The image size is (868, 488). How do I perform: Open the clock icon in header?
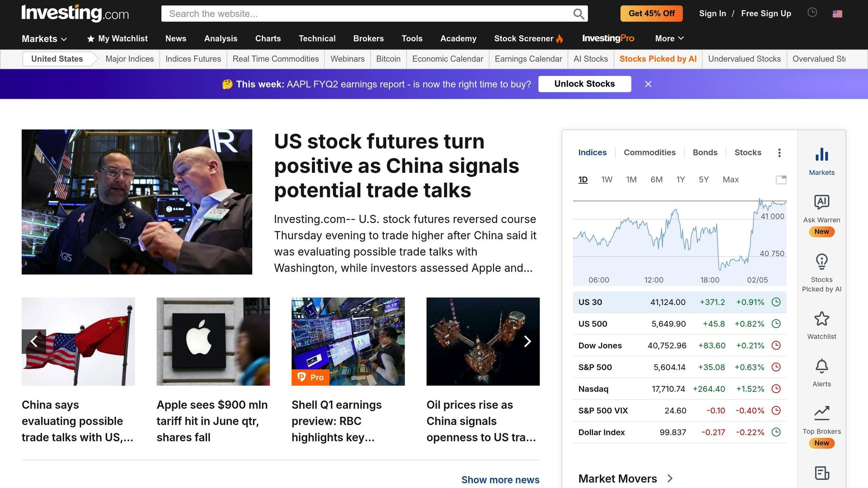pyautogui.click(x=812, y=13)
